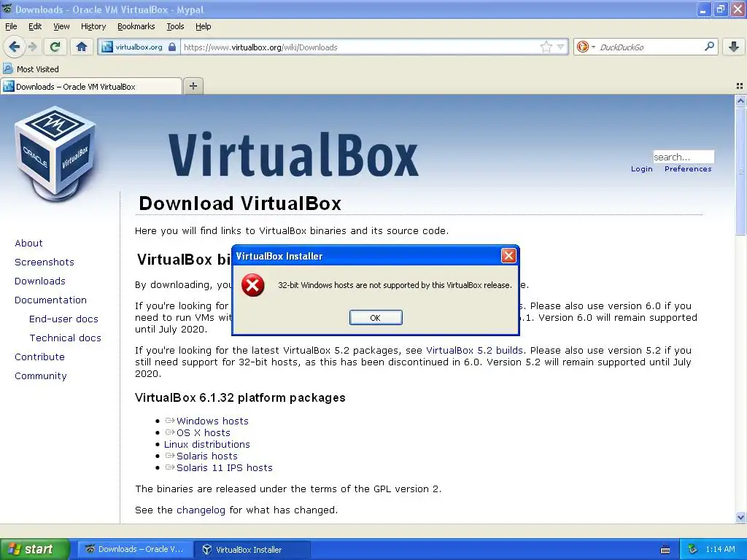747x560 pixels.
Task: Click the Most Visited bookmarks icon
Action: (7, 69)
